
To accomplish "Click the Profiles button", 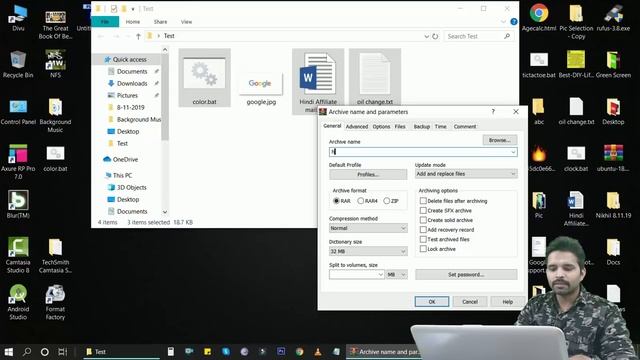I will 368,174.
